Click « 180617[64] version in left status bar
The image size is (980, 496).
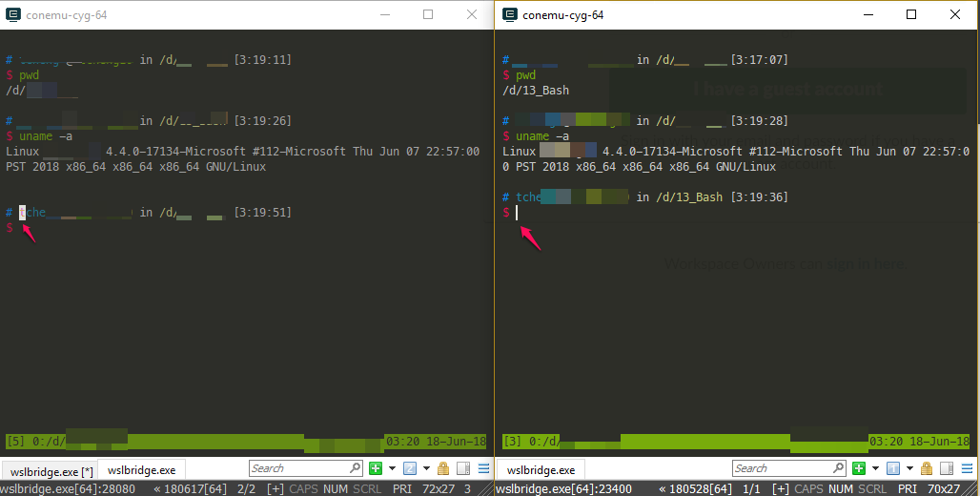pos(190,489)
